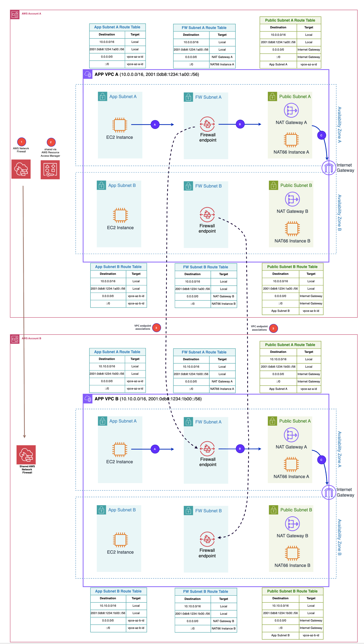Image resolution: width=364 pixels, height=644 pixels.
Task: Select the AWS Network Firewall icon in Account A
Action: (21, 169)
